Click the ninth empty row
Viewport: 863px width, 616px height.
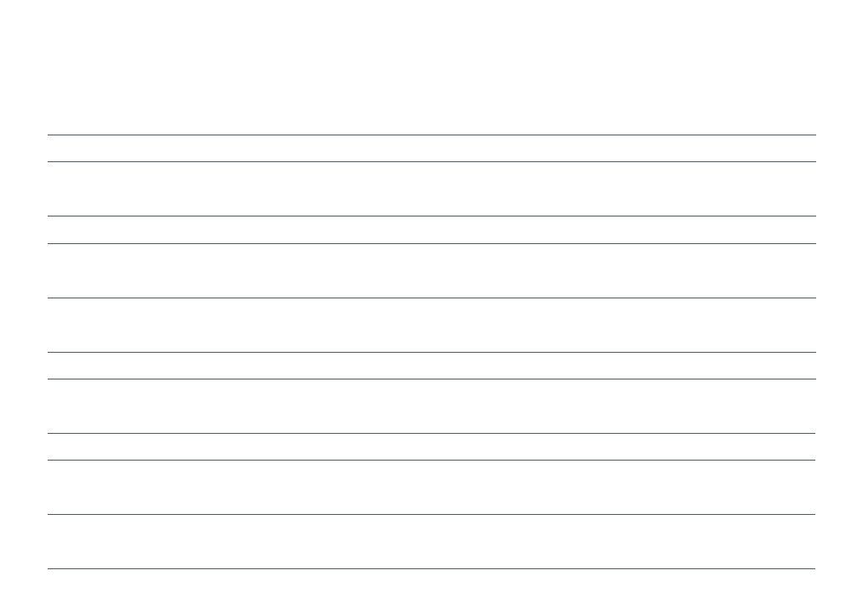[x=431, y=487]
